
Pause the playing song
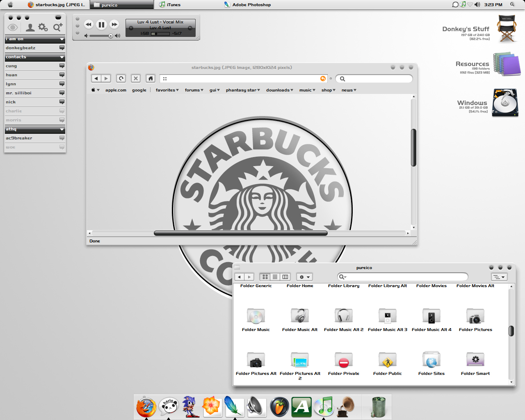[x=101, y=25]
